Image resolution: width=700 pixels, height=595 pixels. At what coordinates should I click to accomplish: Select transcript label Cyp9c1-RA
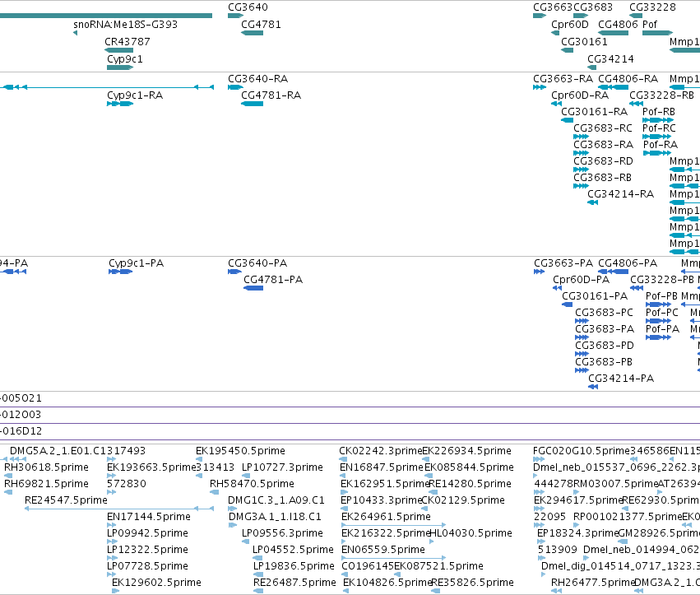point(135,95)
